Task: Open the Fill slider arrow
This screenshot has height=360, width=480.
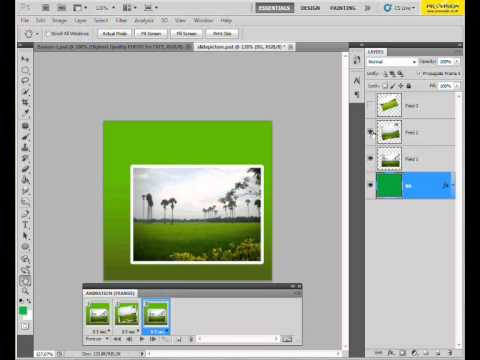Action: pyautogui.click(x=457, y=86)
